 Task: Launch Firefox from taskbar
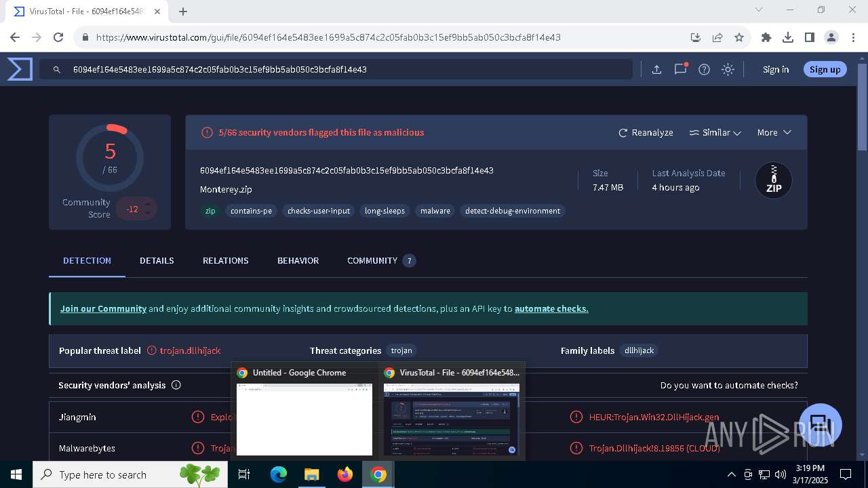click(344, 474)
